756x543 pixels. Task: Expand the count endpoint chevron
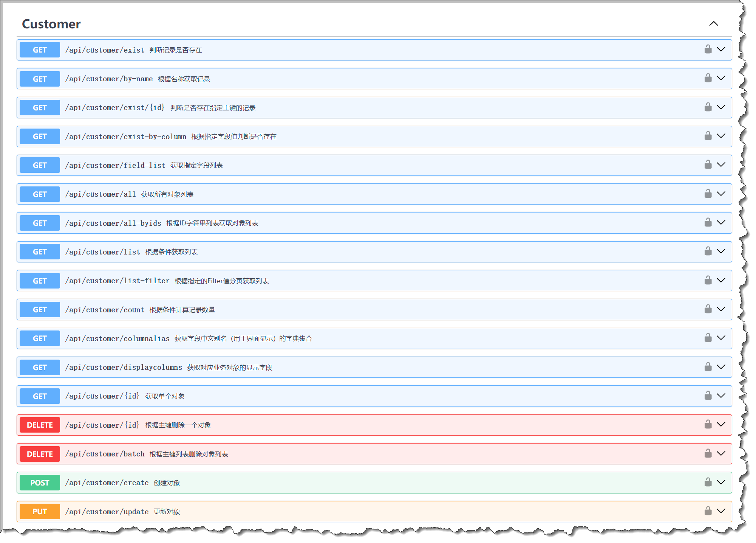coord(721,309)
